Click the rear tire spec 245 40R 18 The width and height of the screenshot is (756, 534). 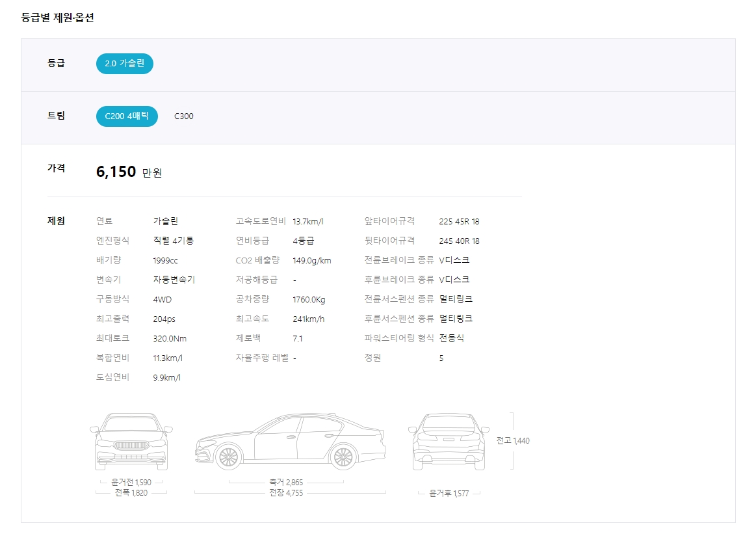click(459, 241)
